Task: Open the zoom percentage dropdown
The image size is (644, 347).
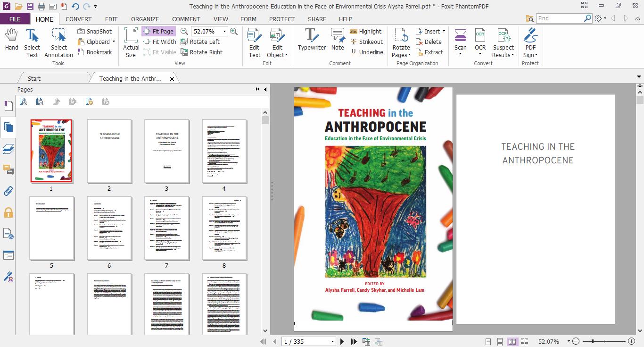Action: click(x=224, y=31)
